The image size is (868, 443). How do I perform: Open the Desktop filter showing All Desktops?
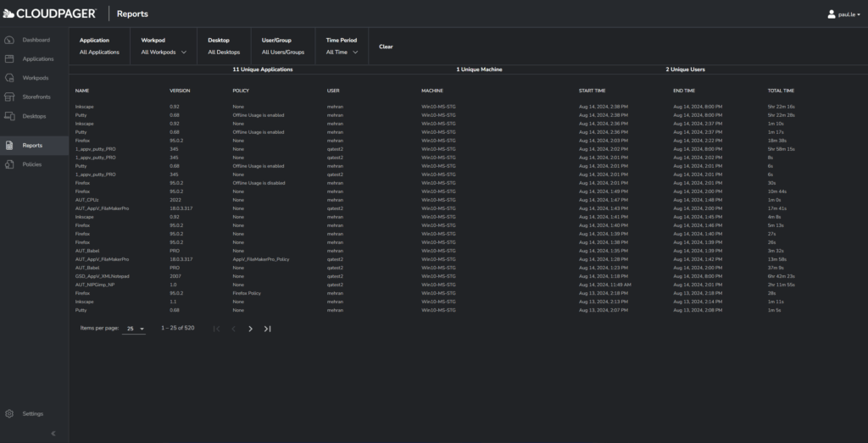point(224,47)
